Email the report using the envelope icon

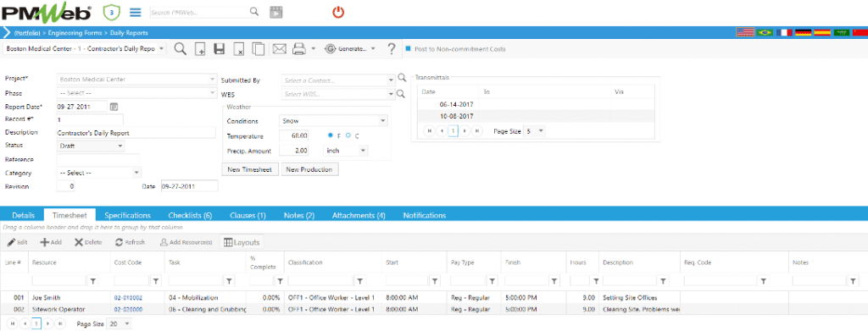(x=279, y=49)
